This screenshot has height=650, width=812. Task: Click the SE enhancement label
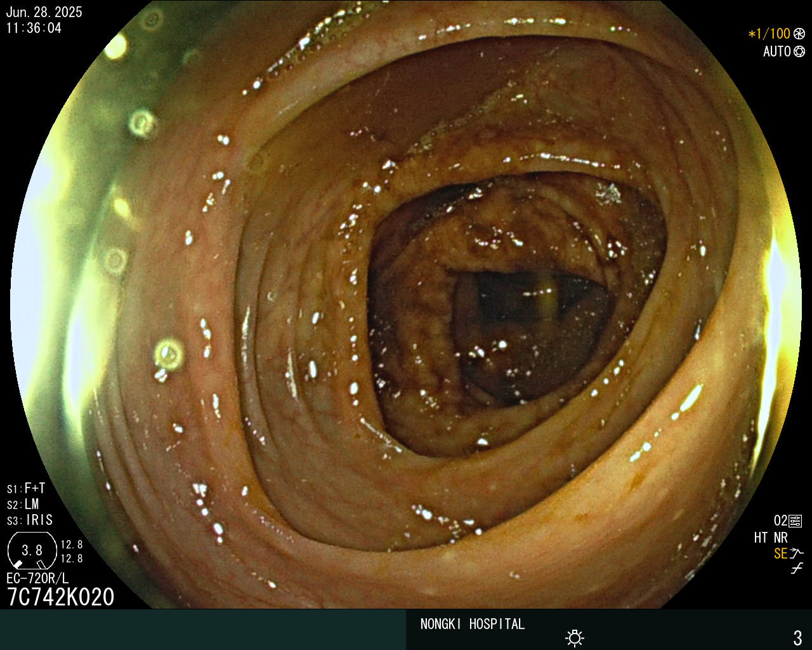click(x=780, y=554)
